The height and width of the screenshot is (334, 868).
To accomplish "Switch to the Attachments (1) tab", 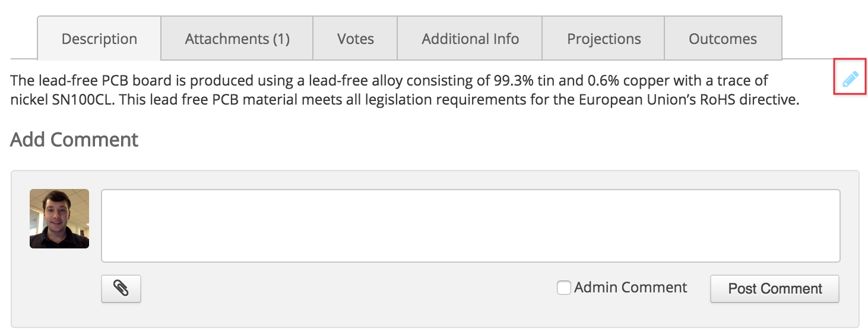I will pyautogui.click(x=237, y=39).
